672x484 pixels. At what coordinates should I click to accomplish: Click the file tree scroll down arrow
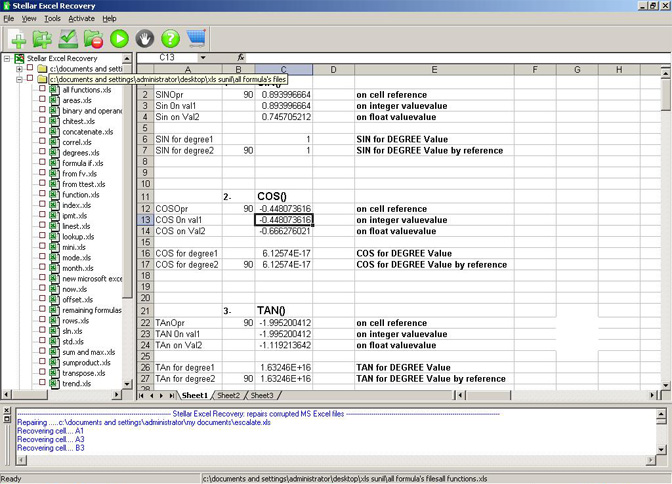click(127, 384)
